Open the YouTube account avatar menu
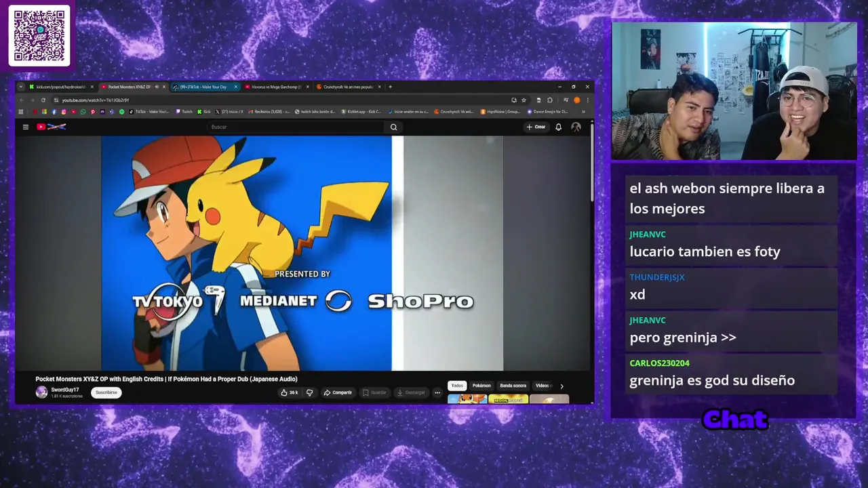868x488 pixels. [x=576, y=127]
